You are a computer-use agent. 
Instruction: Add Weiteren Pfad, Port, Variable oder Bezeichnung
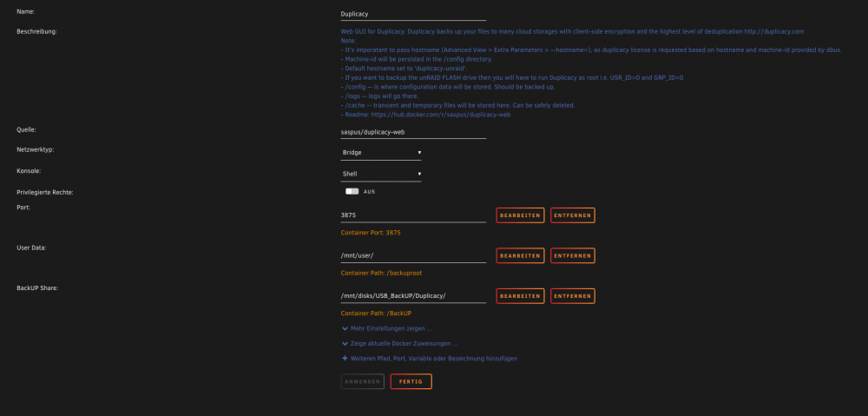coord(430,359)
